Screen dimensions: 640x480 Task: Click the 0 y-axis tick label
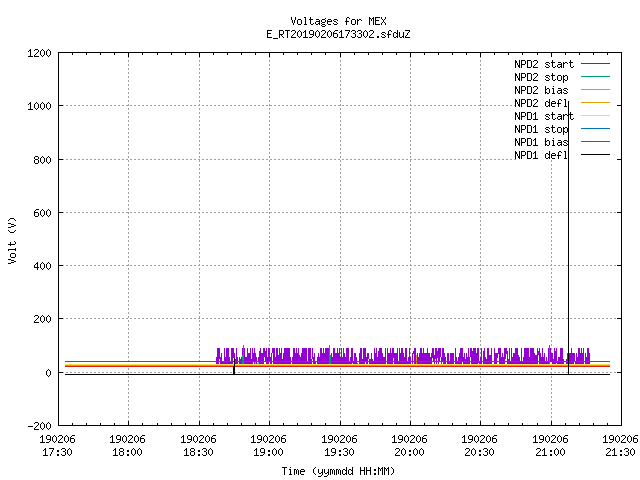pyautogui.click(x=49, y=373)
